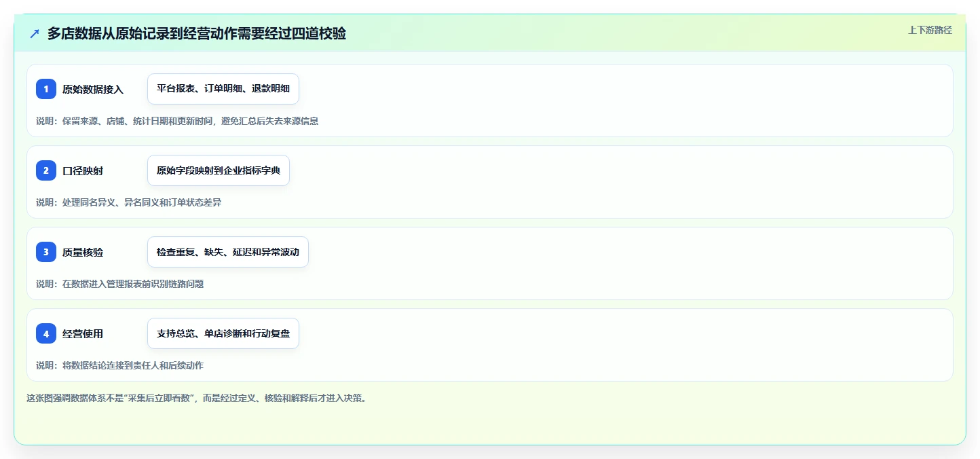This screenshot has width=980, height=459.
Task: Click the note 说明：将数据结论连接到责任人和后续动作
Action: point(120,365)
